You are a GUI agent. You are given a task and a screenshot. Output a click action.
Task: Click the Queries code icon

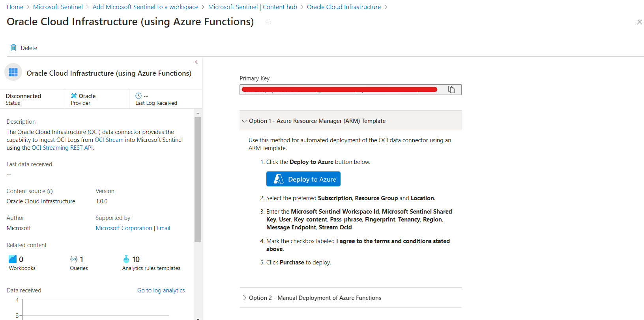[x=73, y=259]
